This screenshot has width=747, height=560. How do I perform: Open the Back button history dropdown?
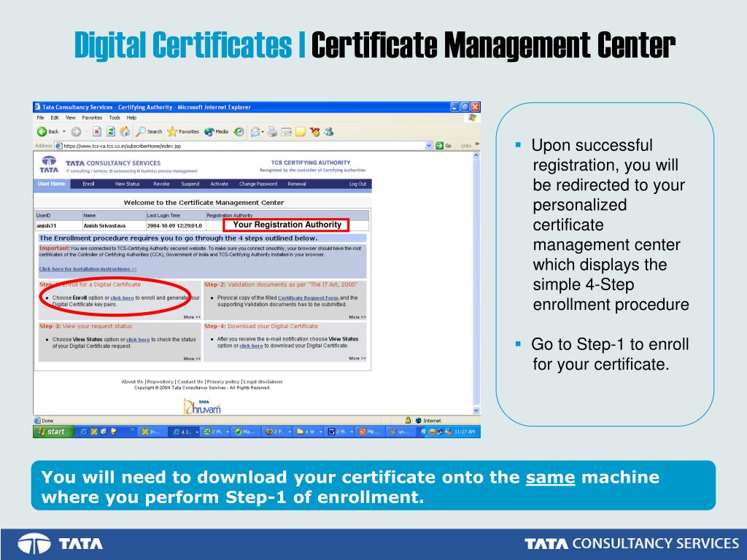pyautogui.click(x=64, y=131)
